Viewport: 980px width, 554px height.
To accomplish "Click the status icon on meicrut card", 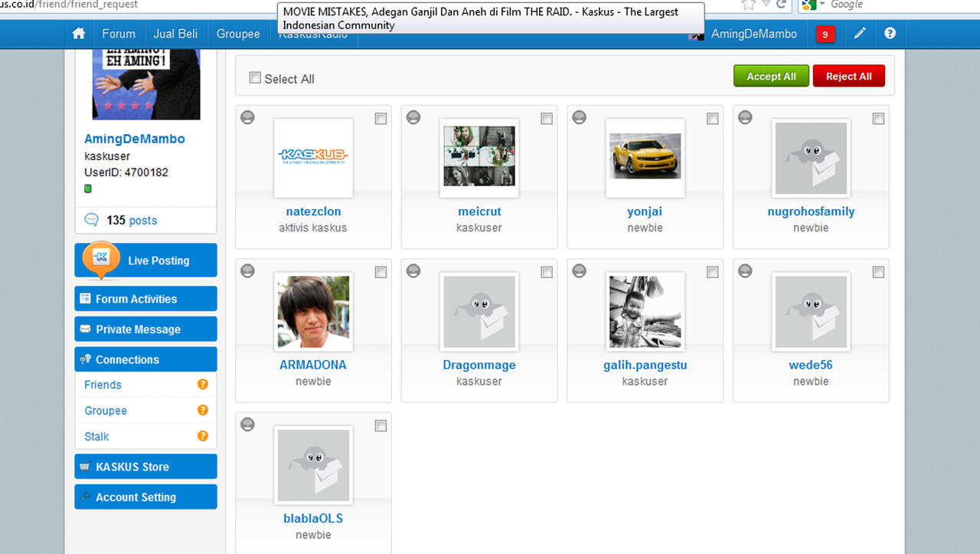I will [413, 117].
